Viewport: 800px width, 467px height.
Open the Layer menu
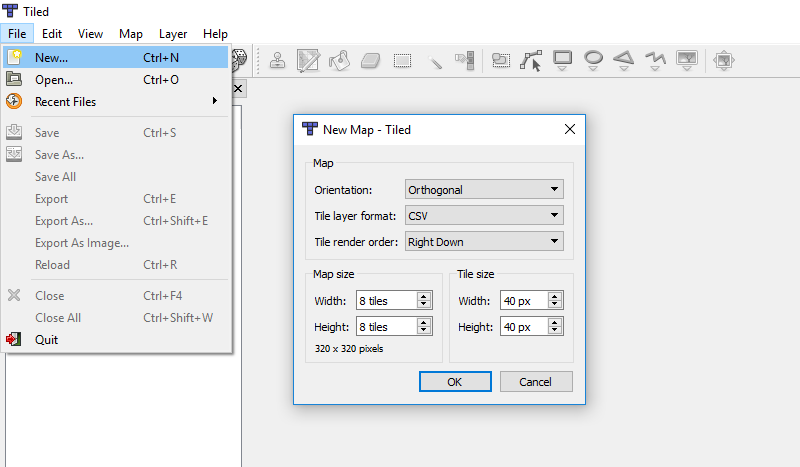pyautogui.click(x=173, y=34)
